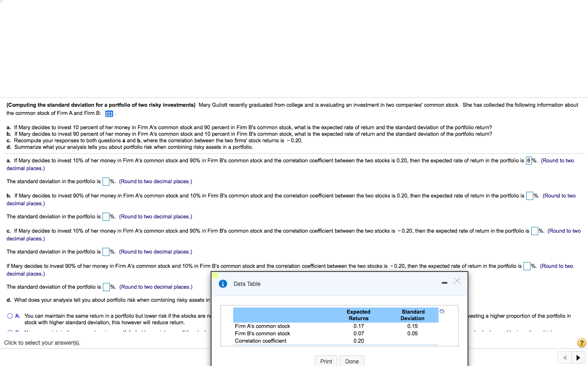Screen dimensions: 588x368
Task: Click the expected return input for part b
Action: click(530, 195)
